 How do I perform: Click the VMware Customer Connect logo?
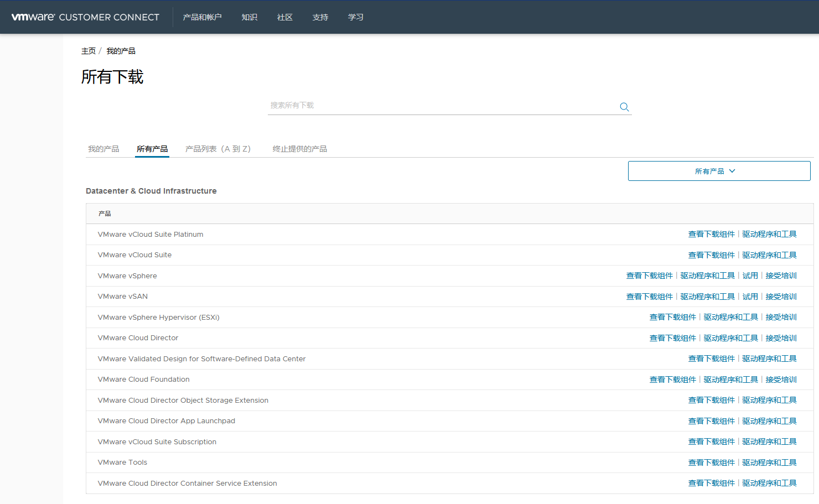click(85, 17)
